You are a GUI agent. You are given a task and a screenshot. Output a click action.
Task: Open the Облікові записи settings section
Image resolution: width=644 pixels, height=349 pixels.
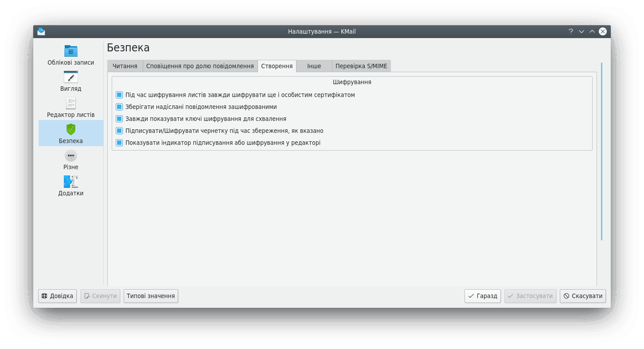point(70,55)
